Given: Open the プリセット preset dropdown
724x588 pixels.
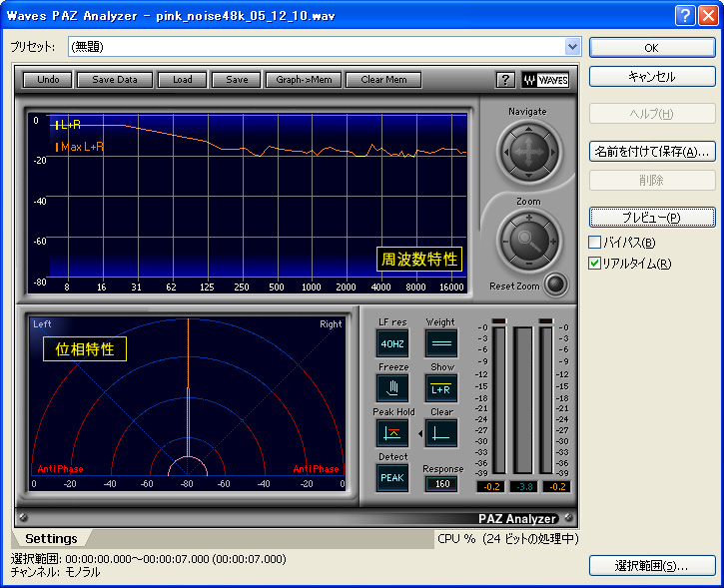Looking at the screenshot, I should [572, 46].
